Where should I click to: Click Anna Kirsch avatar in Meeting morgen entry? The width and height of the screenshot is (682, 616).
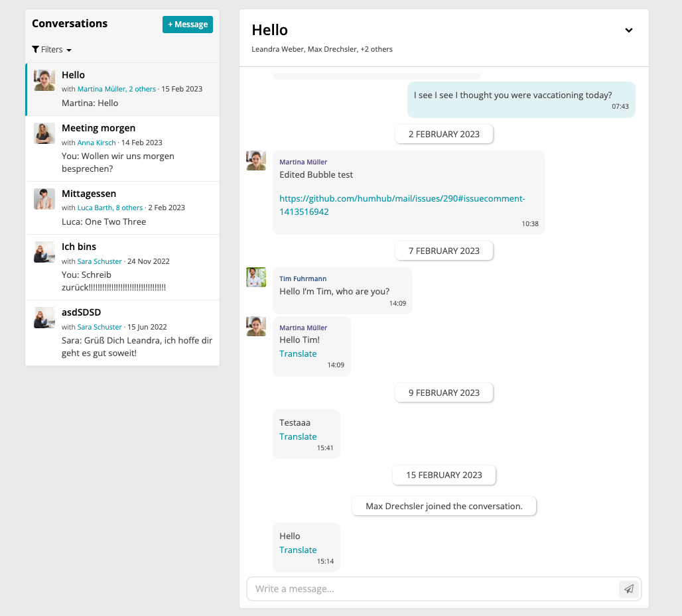pos(44,133)
